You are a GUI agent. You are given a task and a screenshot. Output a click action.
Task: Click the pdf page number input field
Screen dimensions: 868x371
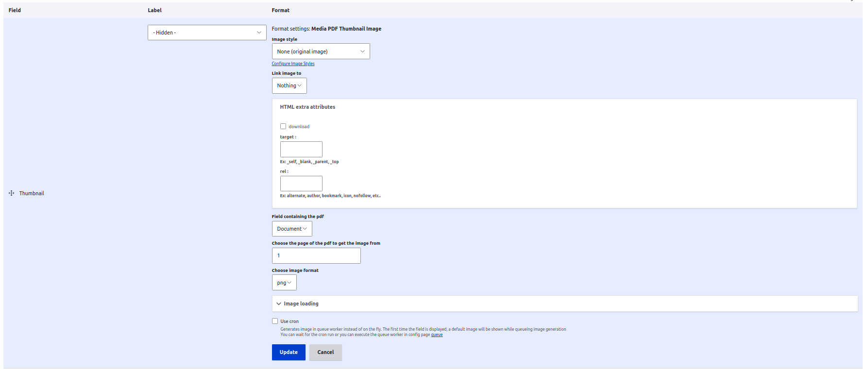[316, 255]
